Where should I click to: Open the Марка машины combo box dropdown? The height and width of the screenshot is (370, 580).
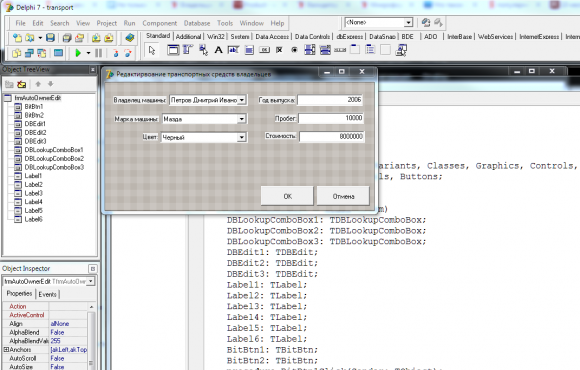[242, 119]
